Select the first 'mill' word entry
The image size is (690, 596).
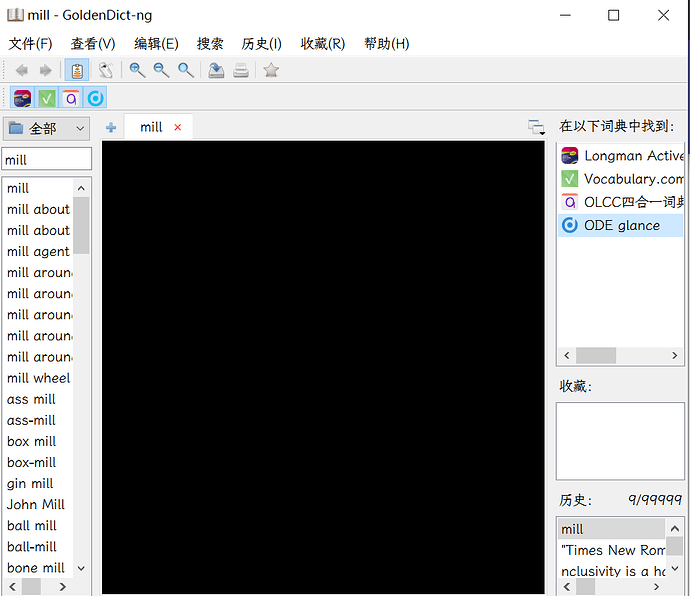(x=38, y=188)
